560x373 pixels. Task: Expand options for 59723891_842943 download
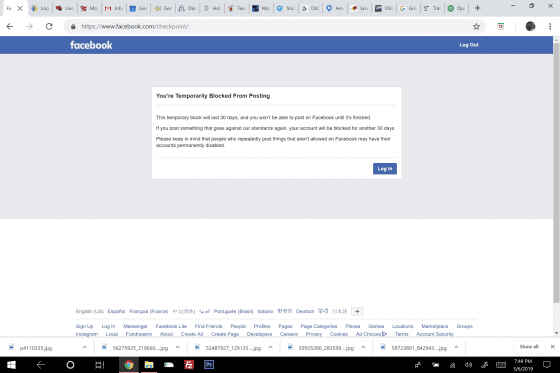pos(456,347)
